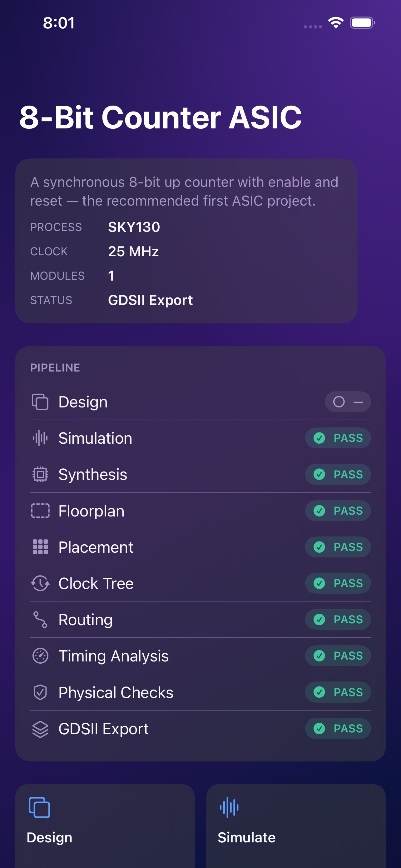Tap the Physical Checks shield icon
401x868 pixels.
[x=40, y=692]
